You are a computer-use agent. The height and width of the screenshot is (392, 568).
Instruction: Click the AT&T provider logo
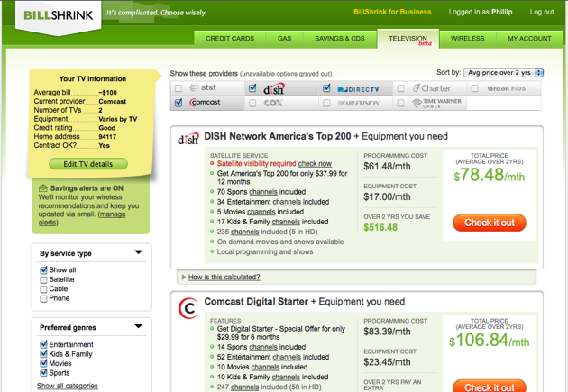(x=201, y=88)
